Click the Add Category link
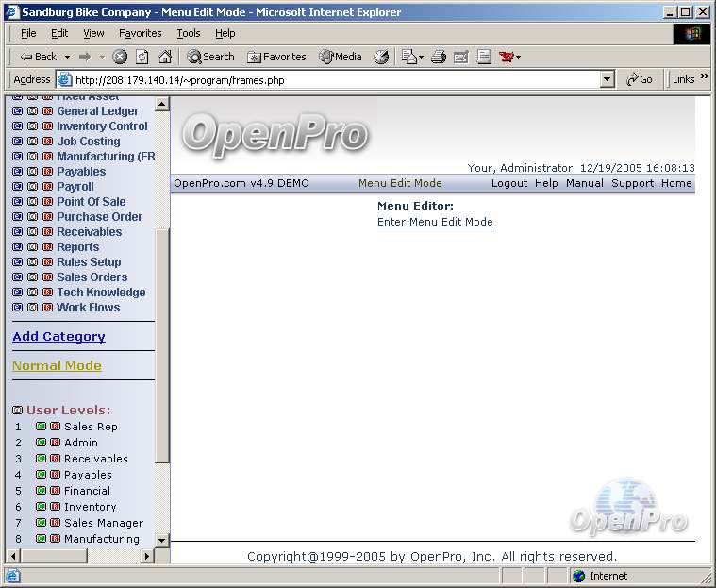This screenshot has height=588, width=716. (x=58, y=337)
